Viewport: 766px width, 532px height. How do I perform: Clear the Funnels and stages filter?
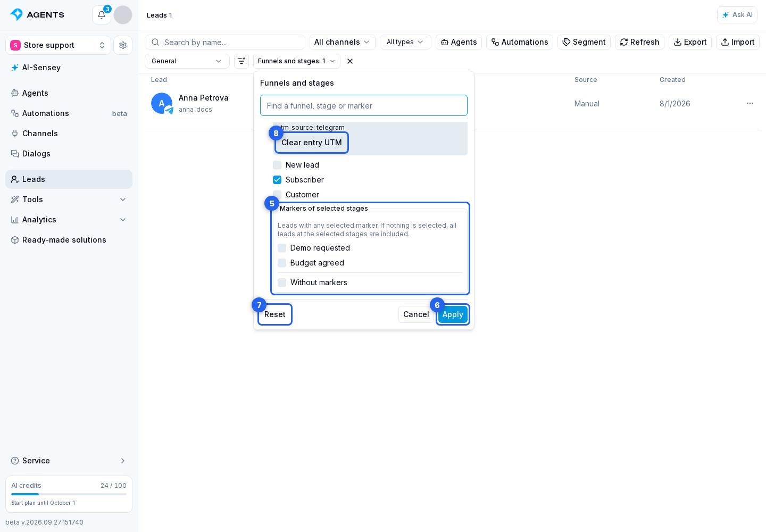350,61
